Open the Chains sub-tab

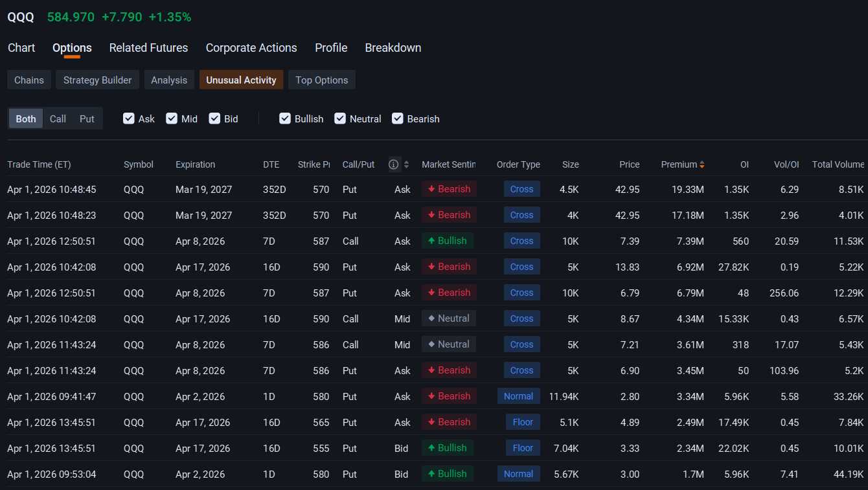pos(29,80)
